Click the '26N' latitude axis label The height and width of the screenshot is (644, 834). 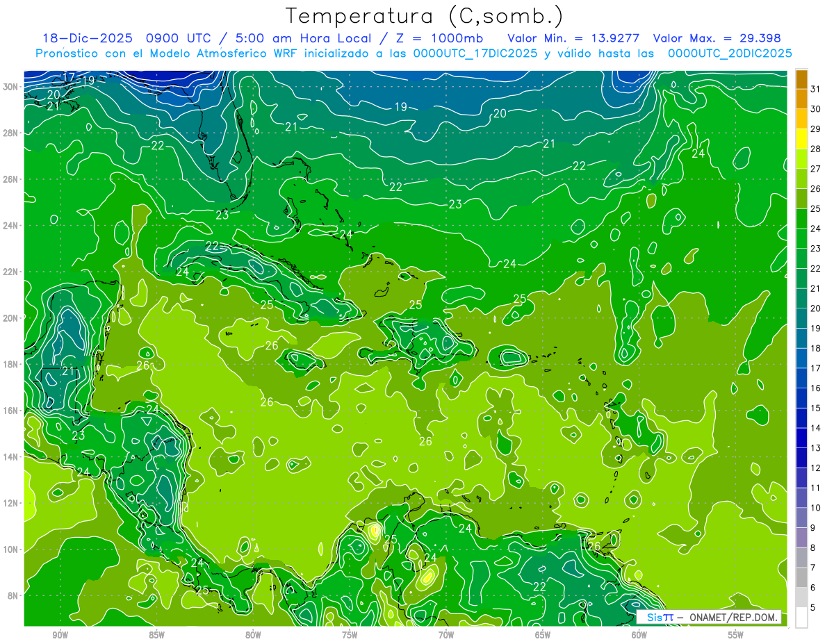[x=10, y=179]
